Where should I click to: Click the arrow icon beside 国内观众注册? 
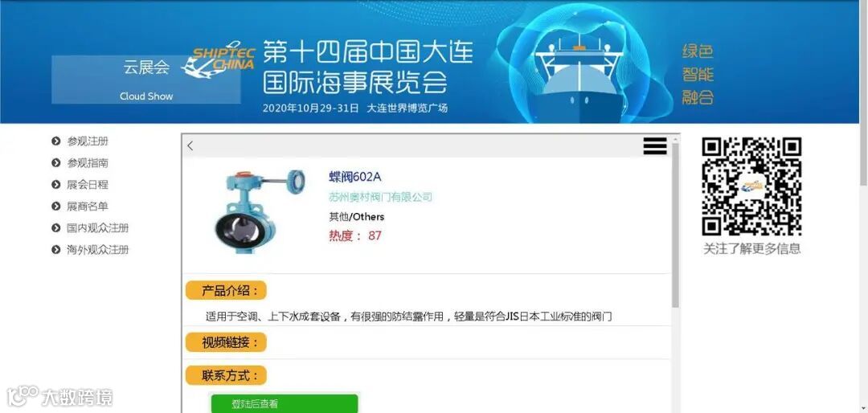56,228
